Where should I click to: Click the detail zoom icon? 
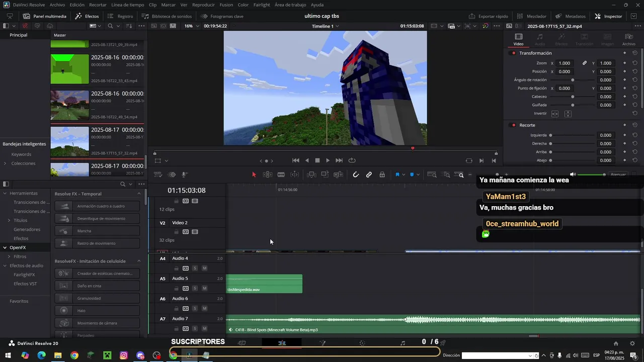[446, 174]
